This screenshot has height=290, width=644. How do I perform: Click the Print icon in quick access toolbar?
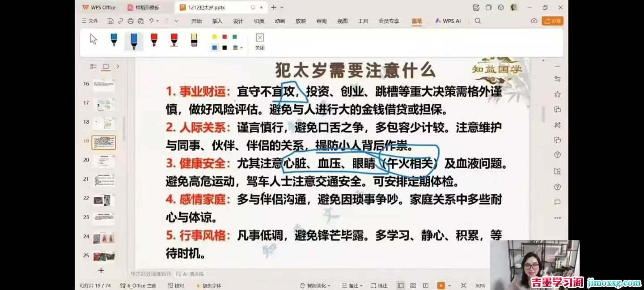(130, 21)
